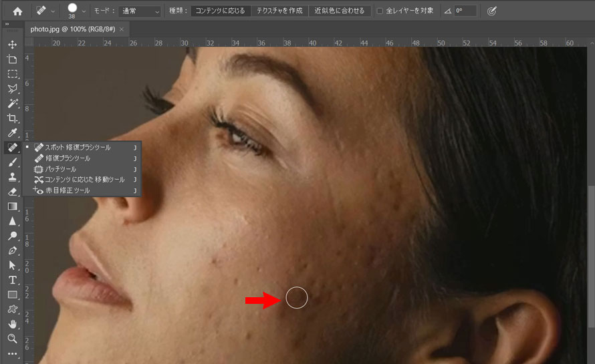This screenshot has height=364, width=595.
Task: Select the Path Selection arrow tool
Action: click(12, 265)
